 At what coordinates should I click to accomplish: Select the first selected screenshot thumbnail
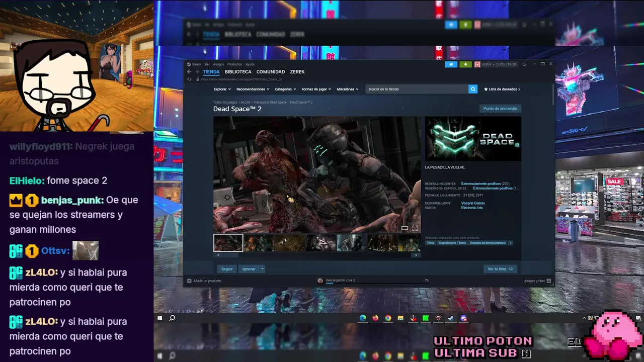(228, 243)
